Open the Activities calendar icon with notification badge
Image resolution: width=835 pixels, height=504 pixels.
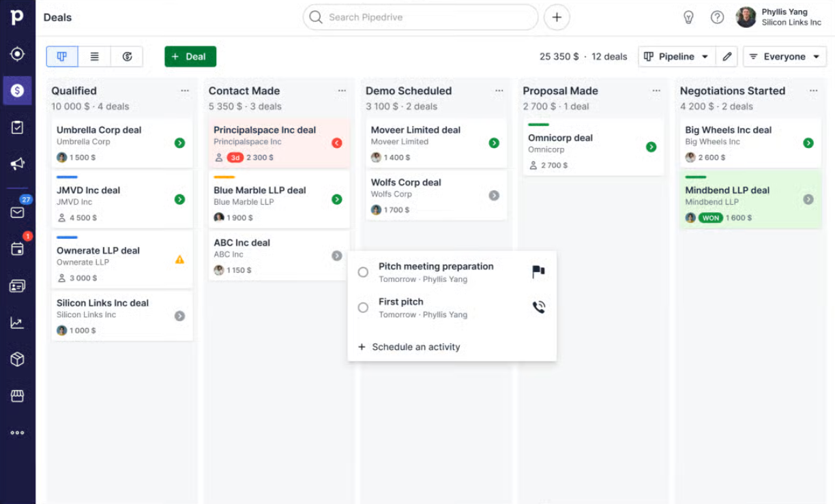[18, 249]
